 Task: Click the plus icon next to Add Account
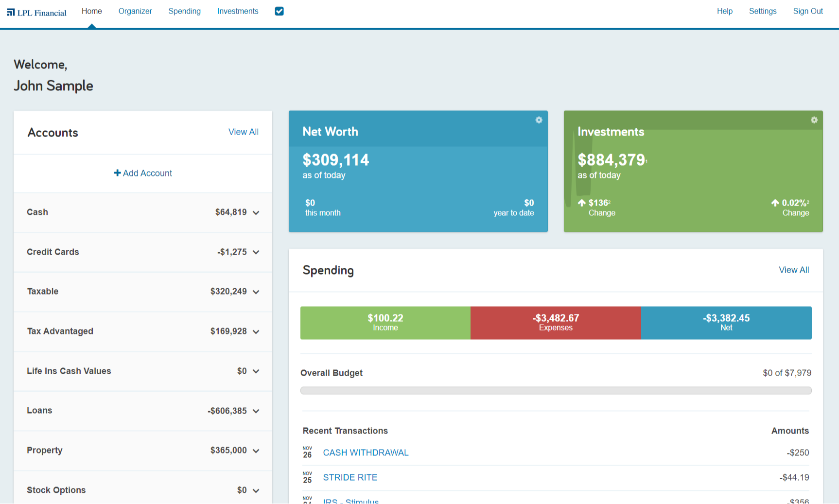coord(117,173)
